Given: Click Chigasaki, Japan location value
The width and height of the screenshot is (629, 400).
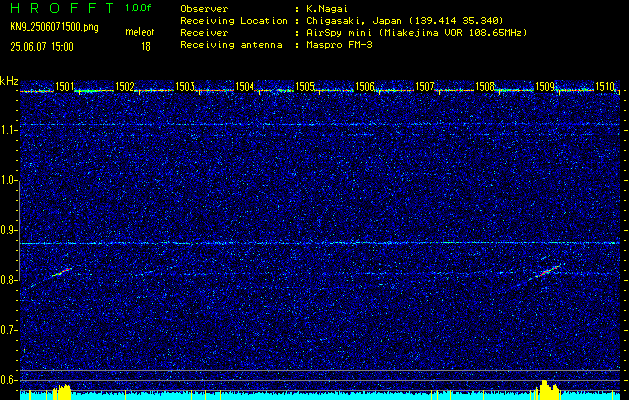Looking at the screenshot, I should [x=404, y=21].
